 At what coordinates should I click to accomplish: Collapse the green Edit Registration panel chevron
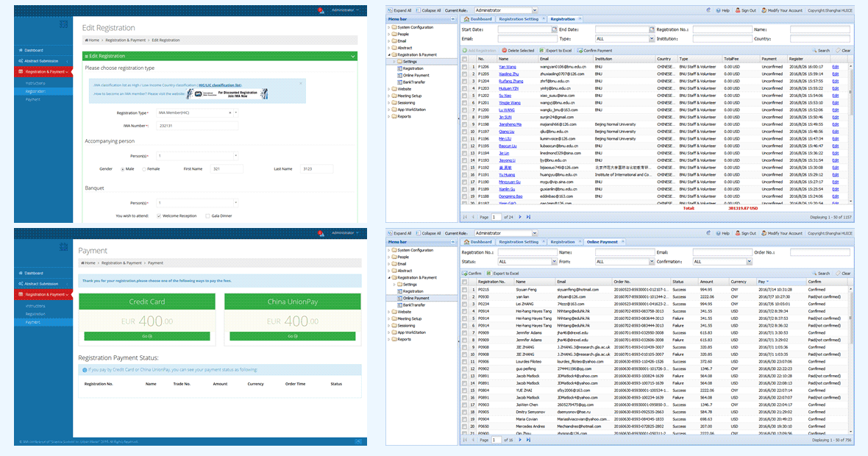(352, 57)
